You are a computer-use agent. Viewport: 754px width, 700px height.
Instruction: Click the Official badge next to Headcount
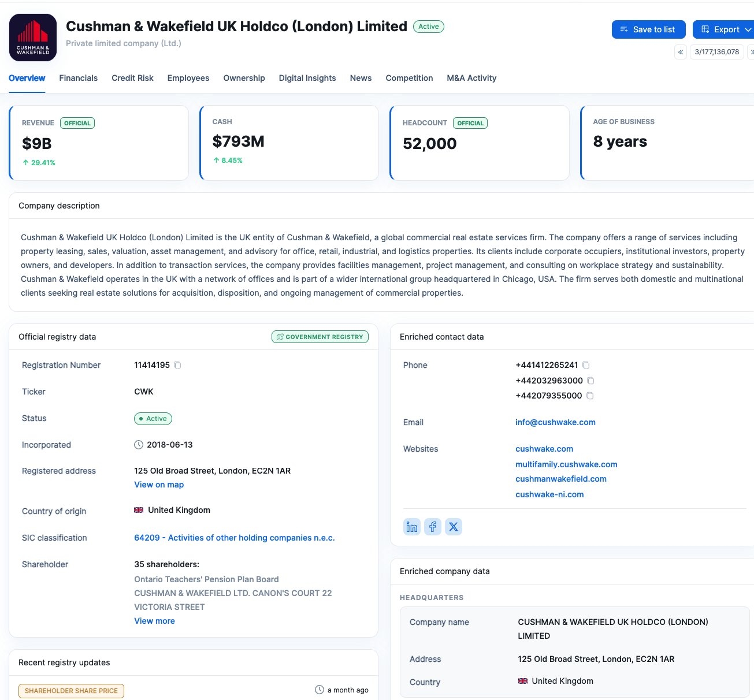(470, 123)
